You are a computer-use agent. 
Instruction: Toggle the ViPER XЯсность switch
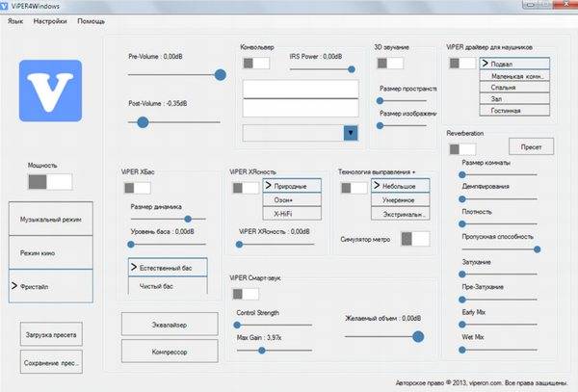(x=246, y=188)
